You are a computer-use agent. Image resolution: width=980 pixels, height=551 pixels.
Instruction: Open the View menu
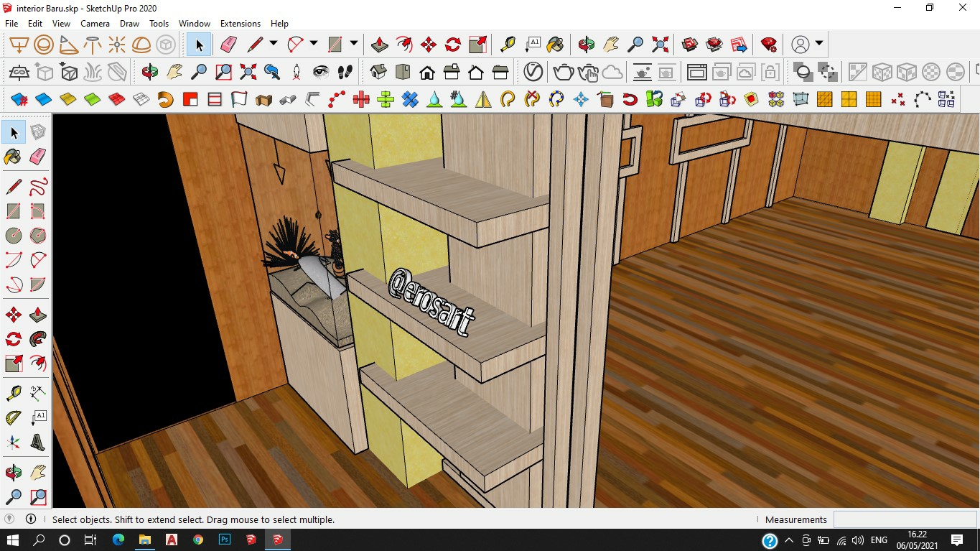pyautogui.click(x=61, y=24)
